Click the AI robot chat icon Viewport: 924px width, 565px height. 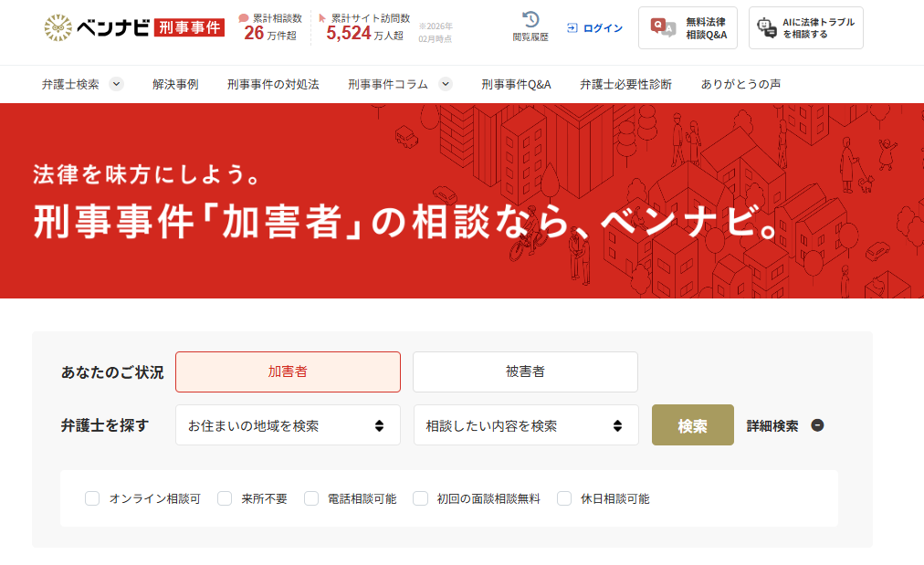pos(767,27)
